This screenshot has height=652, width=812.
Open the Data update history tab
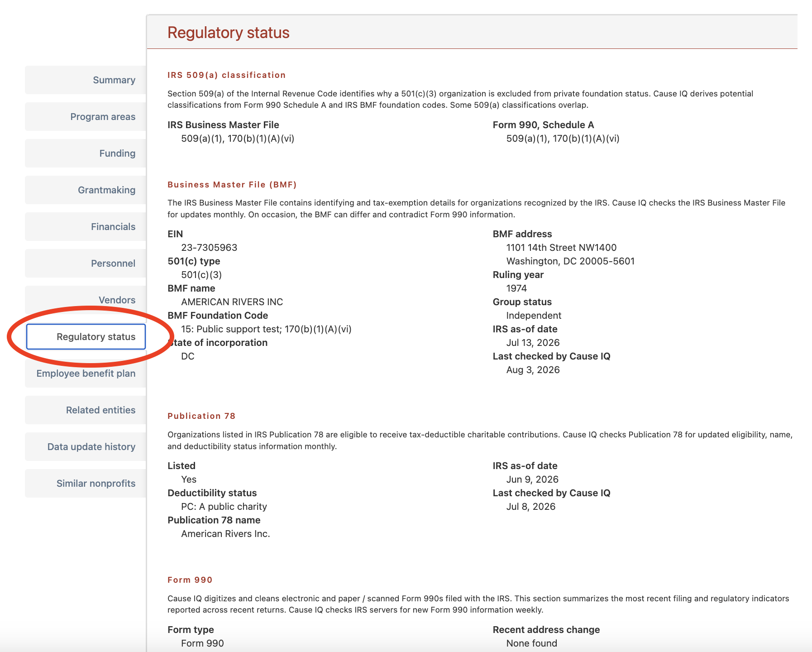pos(86,447)
